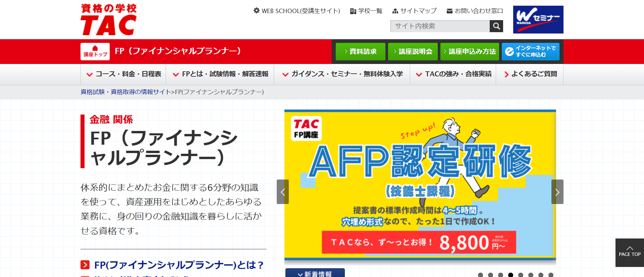The width and height of the screenshot is (644, 277).
Task: Select the first carousel dot indicator
Action: [480, 275]
